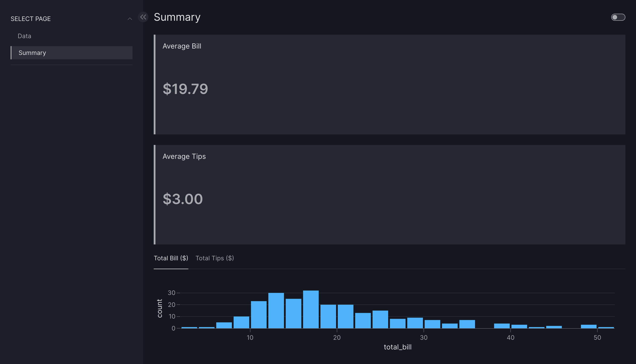Image resolution: width=636 pixels, height=364 pixels.
Task: Select the Summary page in sidebar
Action: coord(32,53)
